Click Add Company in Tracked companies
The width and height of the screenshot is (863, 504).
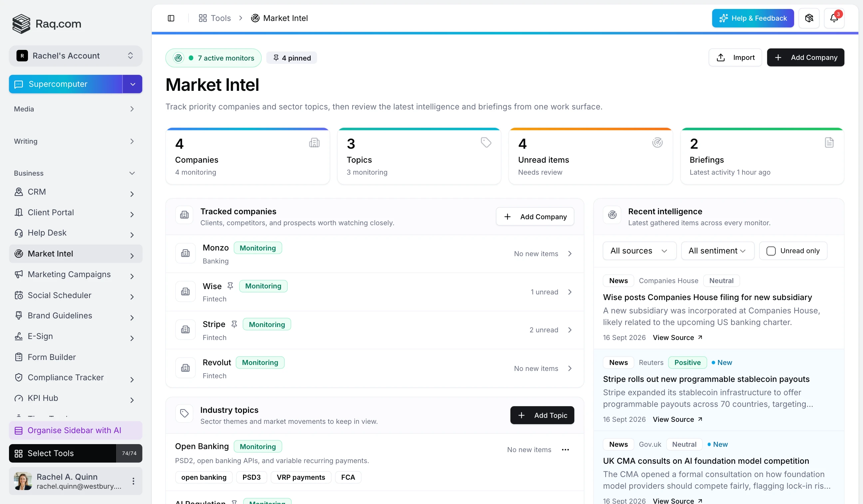coord(535,217)
